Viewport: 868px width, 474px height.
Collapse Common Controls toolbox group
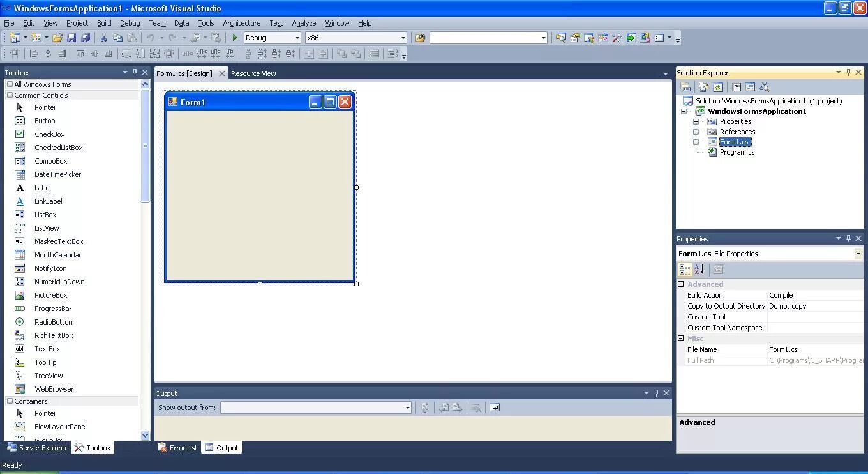pos(10,95)
